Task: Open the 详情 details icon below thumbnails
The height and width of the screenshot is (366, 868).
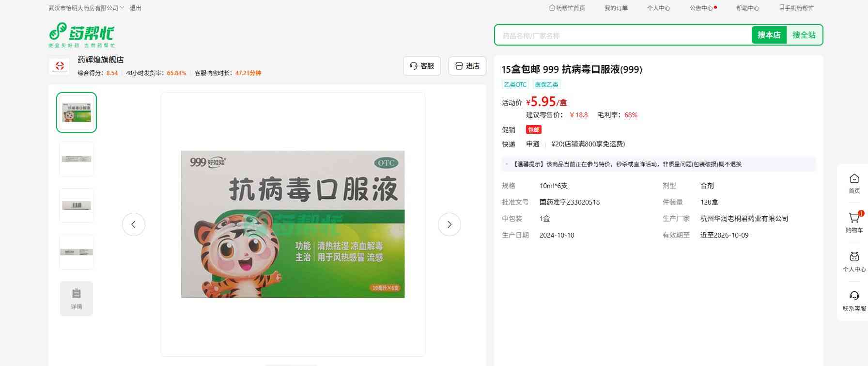Action: coord(77,299)
